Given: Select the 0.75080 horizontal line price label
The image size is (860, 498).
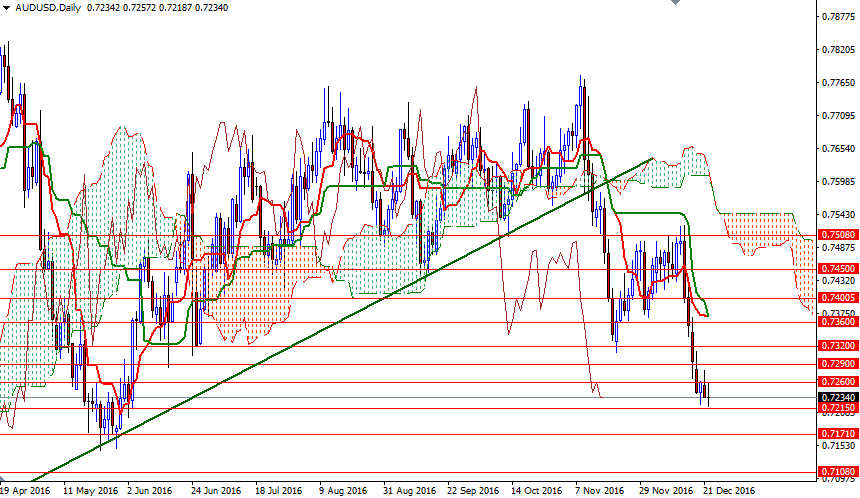Looking at the screenshot, I should click(x=839, y=235).
